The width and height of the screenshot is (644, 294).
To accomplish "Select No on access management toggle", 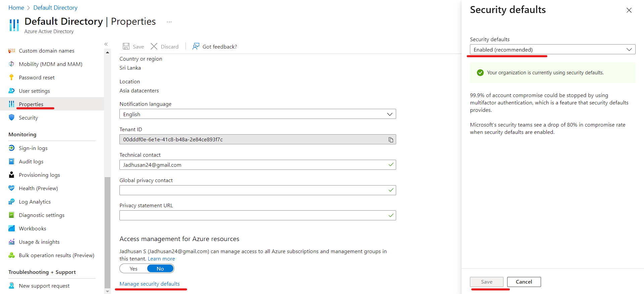I will coord(160,269).
